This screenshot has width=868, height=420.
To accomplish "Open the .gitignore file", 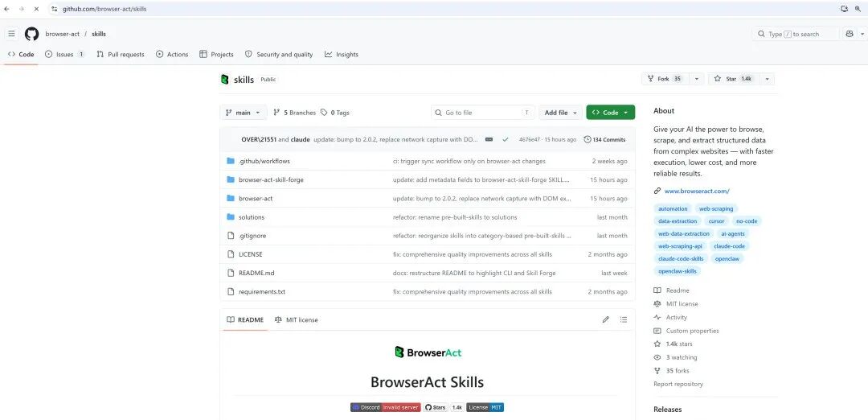I will (x=252, y=236).
